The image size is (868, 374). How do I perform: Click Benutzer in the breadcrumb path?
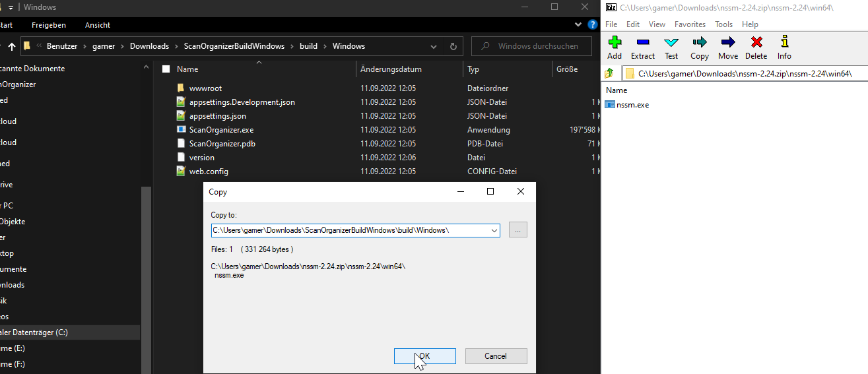click(x=62, y=46)
